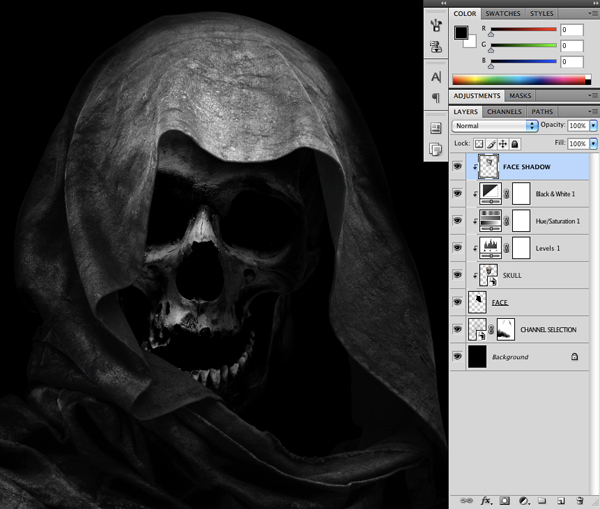Hide the Levels 1 adjustment layer
The image size is (600, 509).
tap(459, 247)
